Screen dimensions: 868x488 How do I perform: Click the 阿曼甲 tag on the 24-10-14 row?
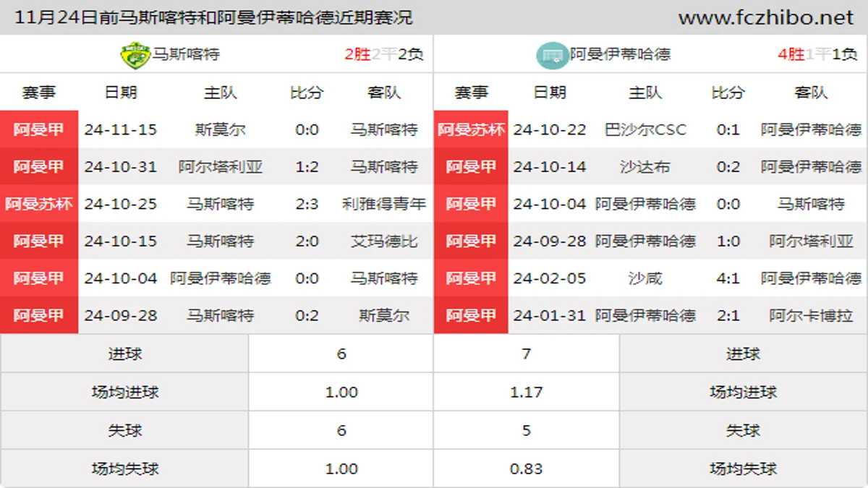coord(471,167)
